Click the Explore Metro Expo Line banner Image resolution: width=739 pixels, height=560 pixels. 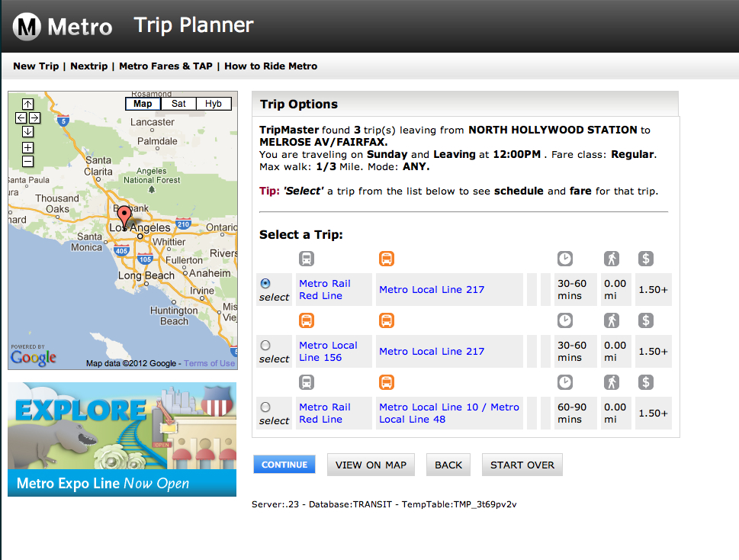(122, 439)
